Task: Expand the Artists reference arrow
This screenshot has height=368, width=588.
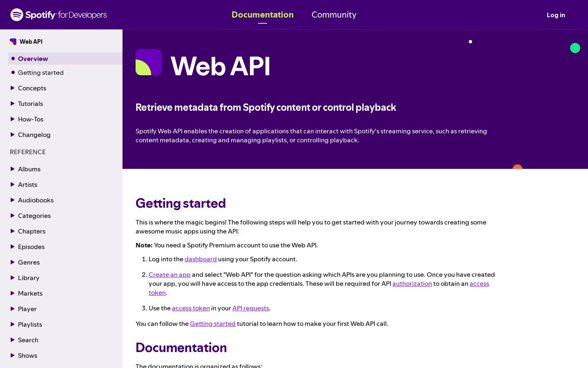Action: pos(12,184)
